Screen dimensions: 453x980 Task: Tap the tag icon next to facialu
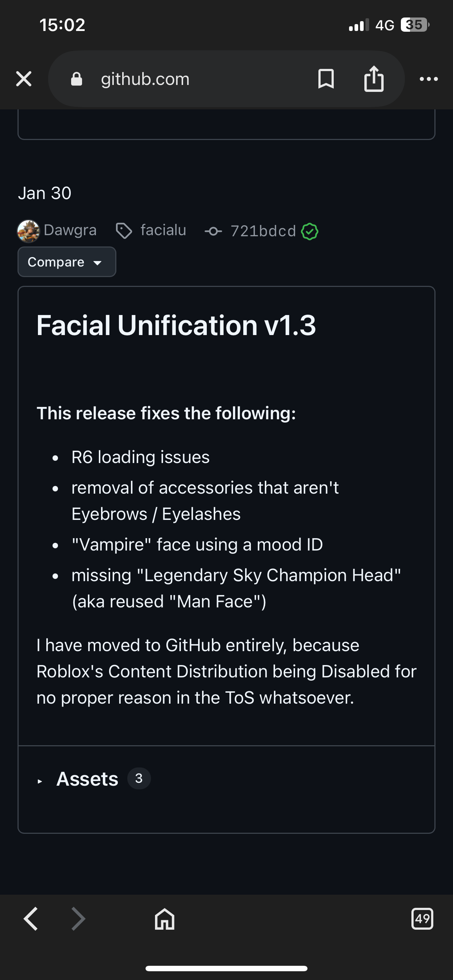pos(124,231)
